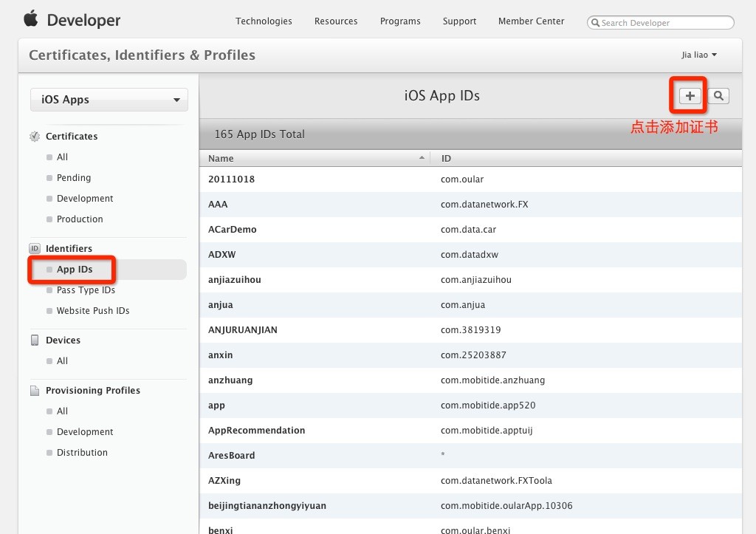The width and height of the screenshot is (756, 534).
Task: Click the Devices phone icon
Action: tap(35, 340)
